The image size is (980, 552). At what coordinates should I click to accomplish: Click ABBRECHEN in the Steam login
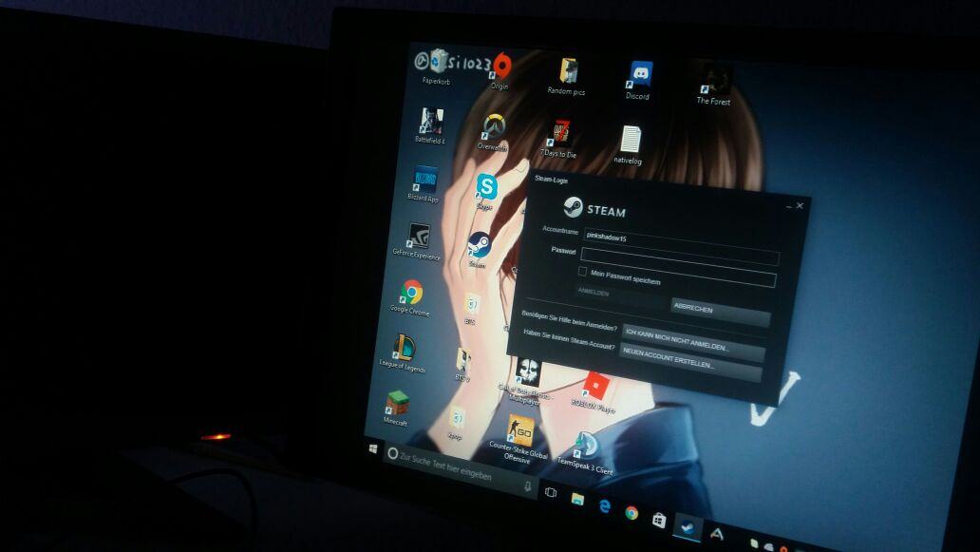click(x=720, y=311)
